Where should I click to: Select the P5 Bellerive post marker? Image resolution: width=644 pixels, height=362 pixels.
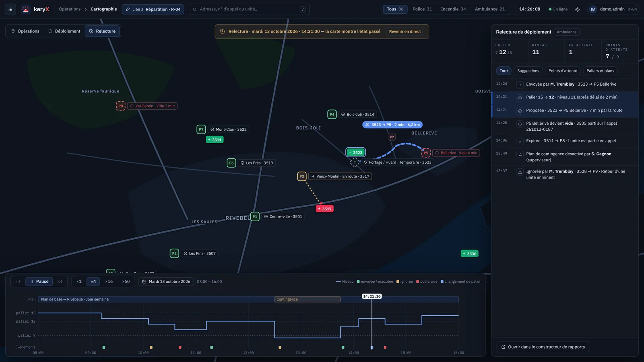426,153
